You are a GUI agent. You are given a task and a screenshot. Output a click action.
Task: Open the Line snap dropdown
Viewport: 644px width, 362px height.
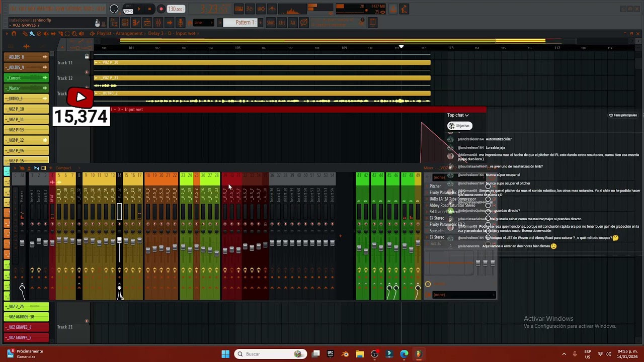(x=204, y=23)
